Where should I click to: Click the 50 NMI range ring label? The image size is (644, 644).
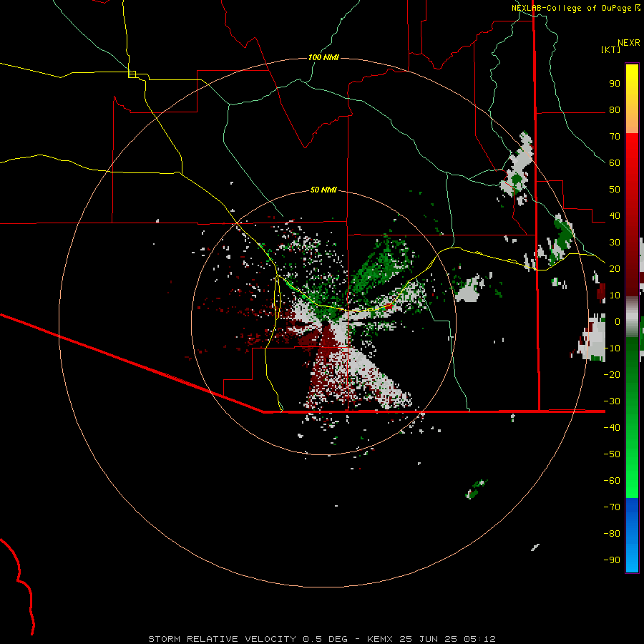pyautogui.click(x=323, y=190)
